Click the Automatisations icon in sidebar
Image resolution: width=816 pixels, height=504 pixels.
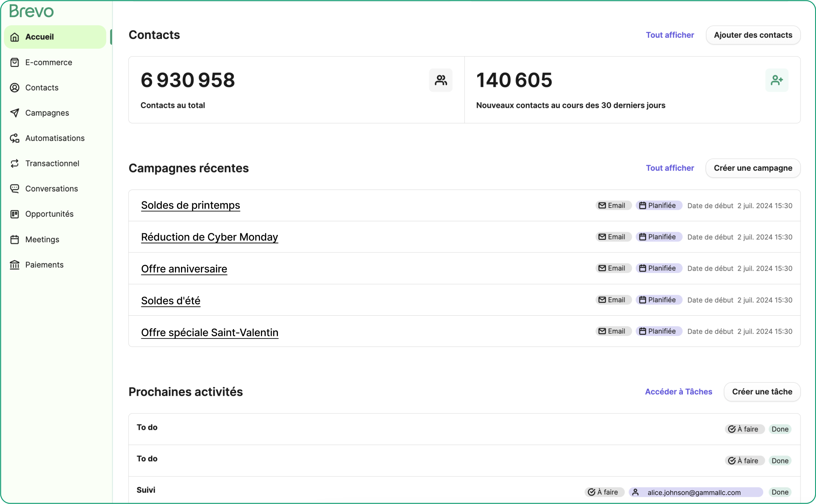pos(15,138)
